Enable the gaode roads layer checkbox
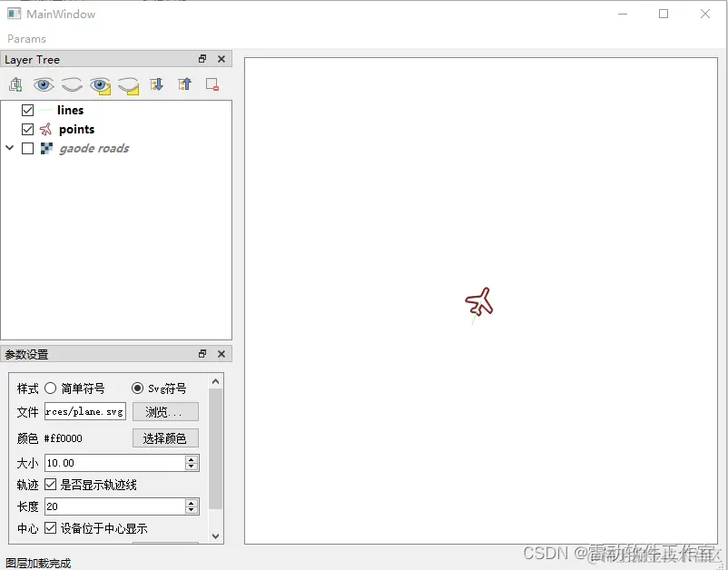This screenshot has height=570, width=728. pyautogui.click(x=27, y=148)
